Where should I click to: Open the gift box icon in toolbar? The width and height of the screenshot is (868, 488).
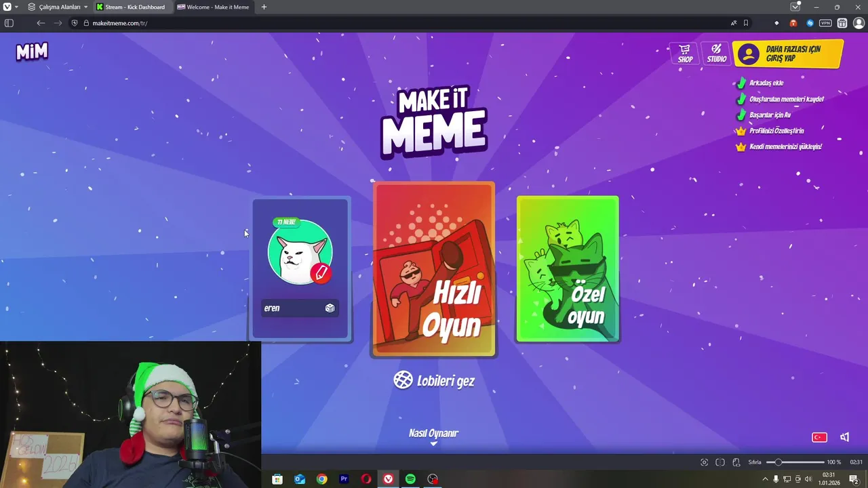842,23
